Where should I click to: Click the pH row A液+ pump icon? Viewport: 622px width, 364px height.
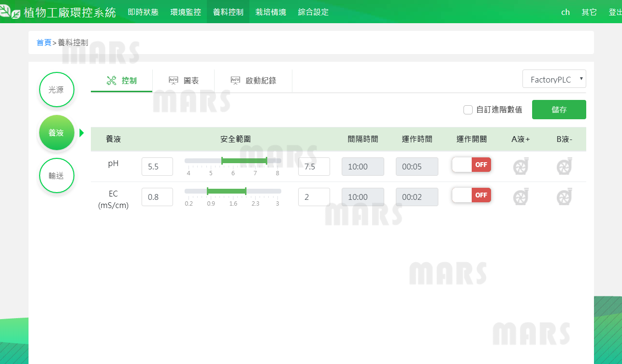click(x=521, y=167)
